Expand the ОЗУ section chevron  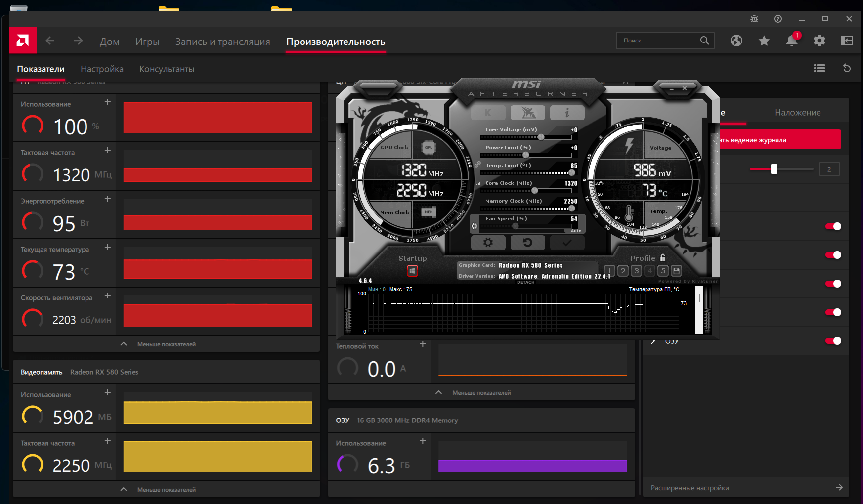[653, 341]
